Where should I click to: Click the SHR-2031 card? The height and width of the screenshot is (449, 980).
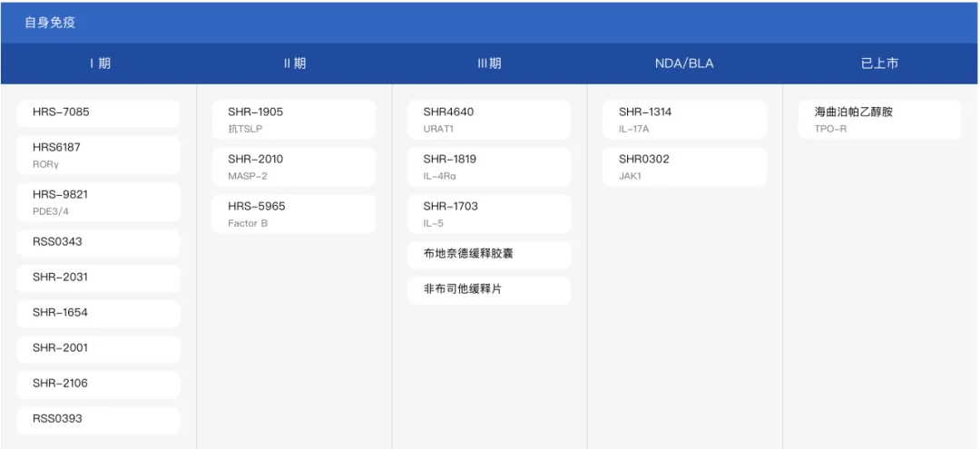pyautogui.click(x=99, y=278)
